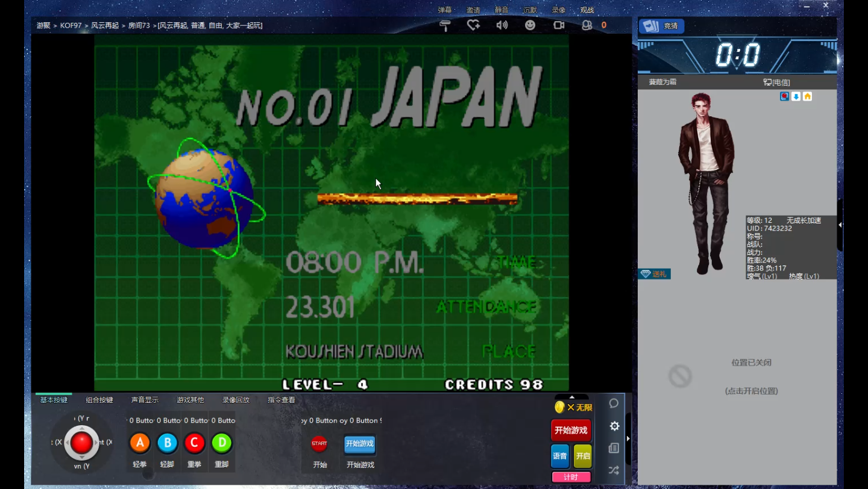The image size is (868, 489).
Task: Click the large red 开始游戏 button
Action: pyautogui.click(x=571, y=431)
